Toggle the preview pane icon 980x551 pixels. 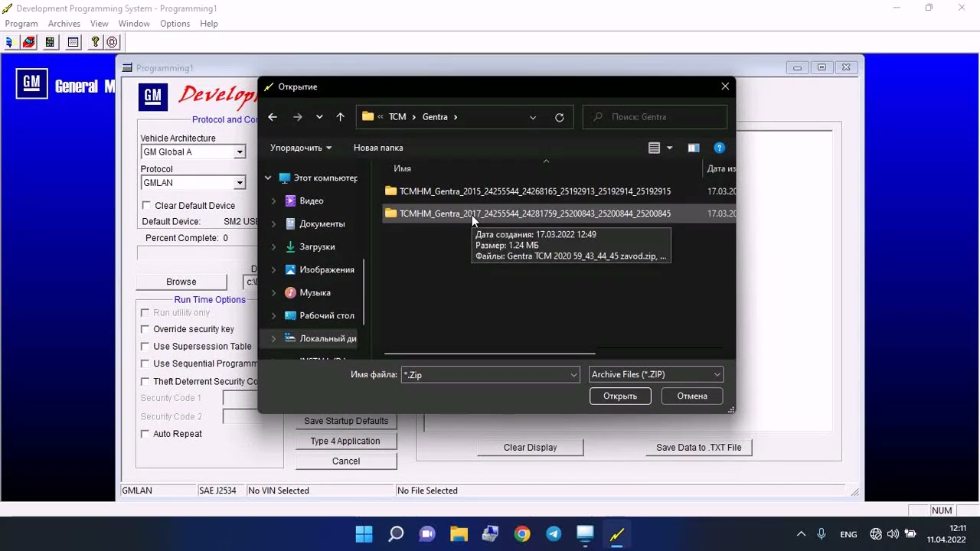click(x=694, y=148)
